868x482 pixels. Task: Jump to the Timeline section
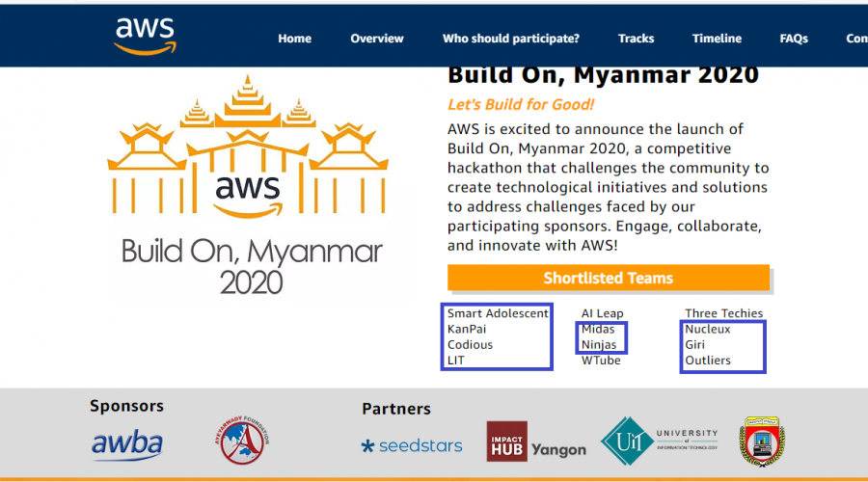coord(717,39)
